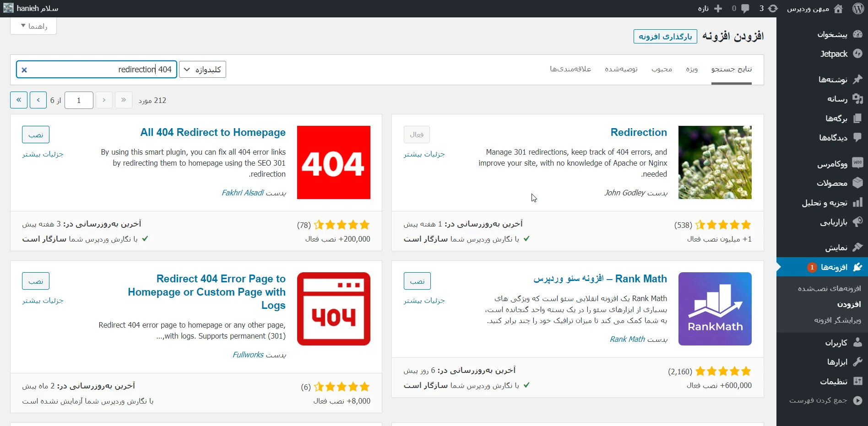Switch to the نتایج جستجو tab
Screen dimensions: 868x426
tap(731, 69)
